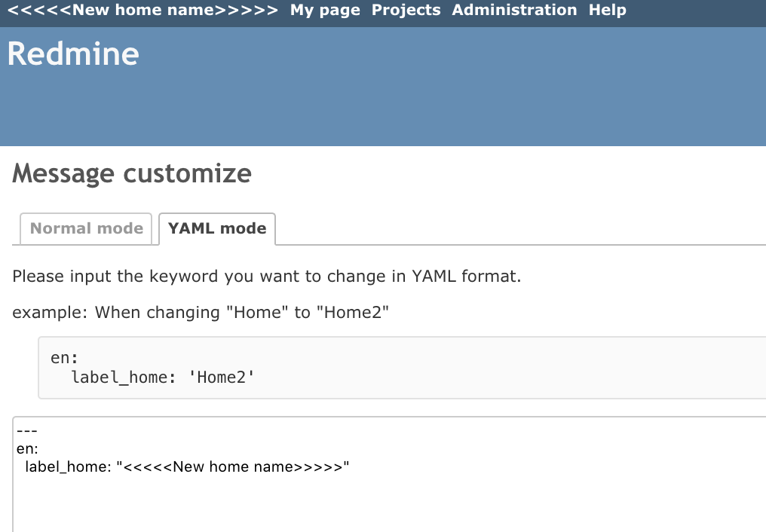The height and width of the screenshot is (532, 766).
Task: Click the "---" line in the text area
Action: (27, 431)
